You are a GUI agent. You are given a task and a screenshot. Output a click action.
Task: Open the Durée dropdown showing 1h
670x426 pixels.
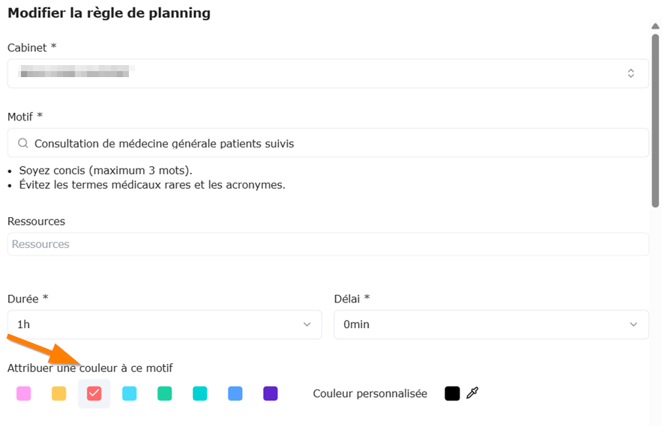pos(165,325)
